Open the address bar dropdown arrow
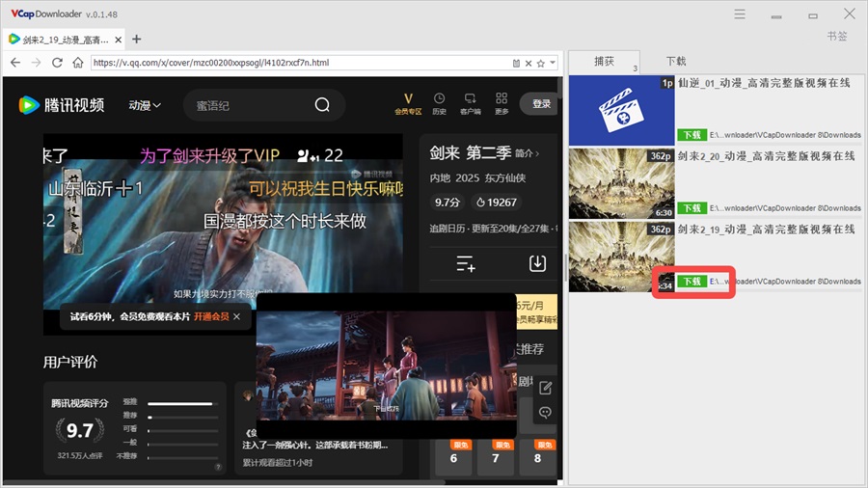Image resolution: width=868 pixels, height=488 pixels. (553, 63)
